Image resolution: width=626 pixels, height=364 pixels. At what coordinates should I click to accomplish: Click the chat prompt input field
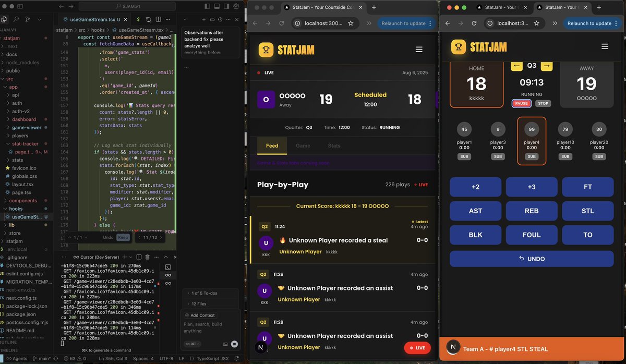(210, 327)
